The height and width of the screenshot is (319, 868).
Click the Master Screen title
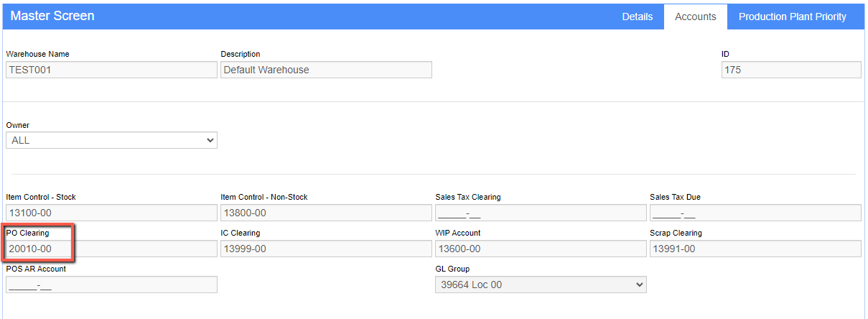tap(52, 16)
